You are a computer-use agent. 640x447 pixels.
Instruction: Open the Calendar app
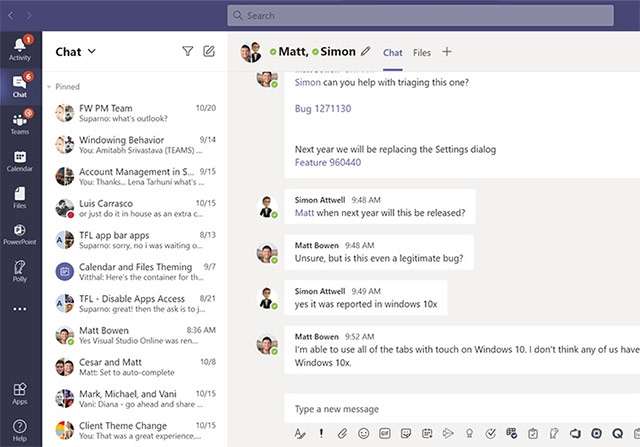point(20,161)
